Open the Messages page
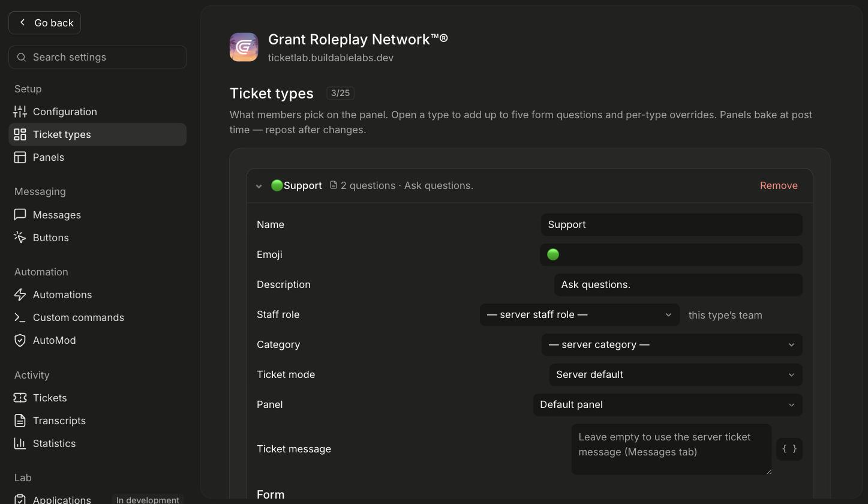The image size is (868, 504). coord(97,215)
